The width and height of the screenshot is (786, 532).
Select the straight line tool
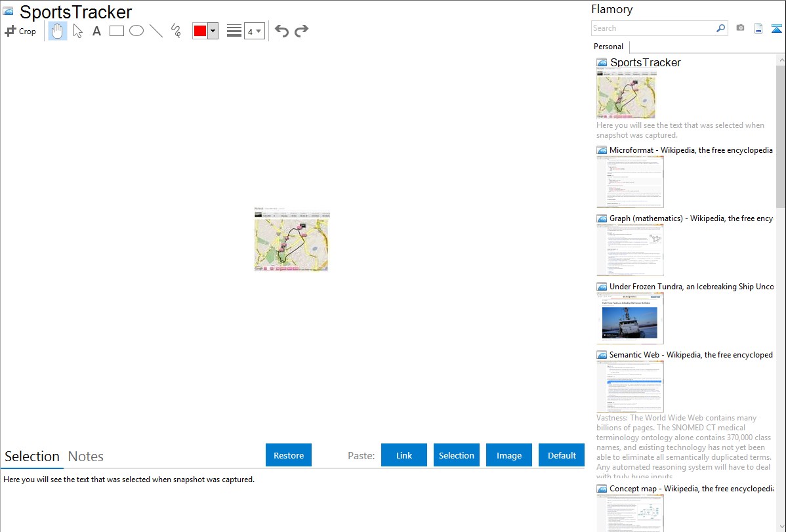pyautogui.click(x=156, y=31)
